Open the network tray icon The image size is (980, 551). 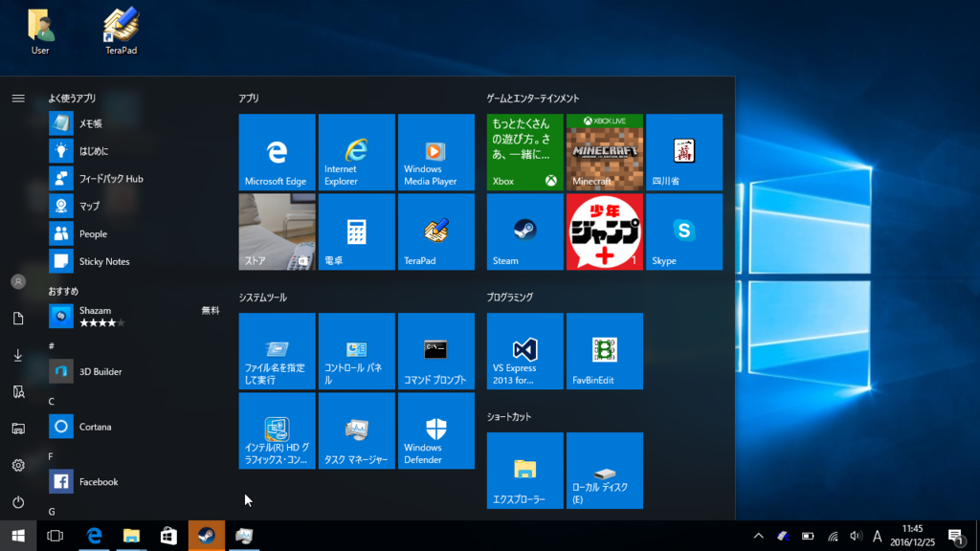click(x=833, y=536)
